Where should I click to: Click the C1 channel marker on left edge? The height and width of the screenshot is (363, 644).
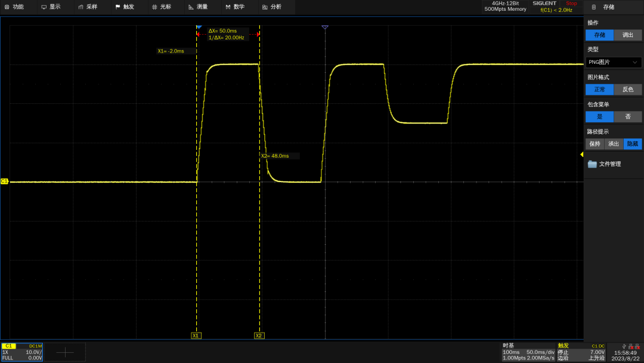click(5, 181)
